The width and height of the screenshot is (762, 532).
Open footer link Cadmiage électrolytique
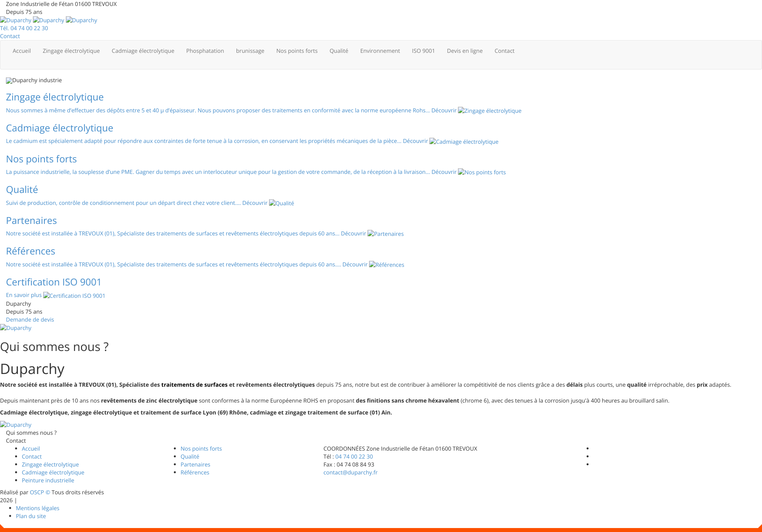point(53,472)
